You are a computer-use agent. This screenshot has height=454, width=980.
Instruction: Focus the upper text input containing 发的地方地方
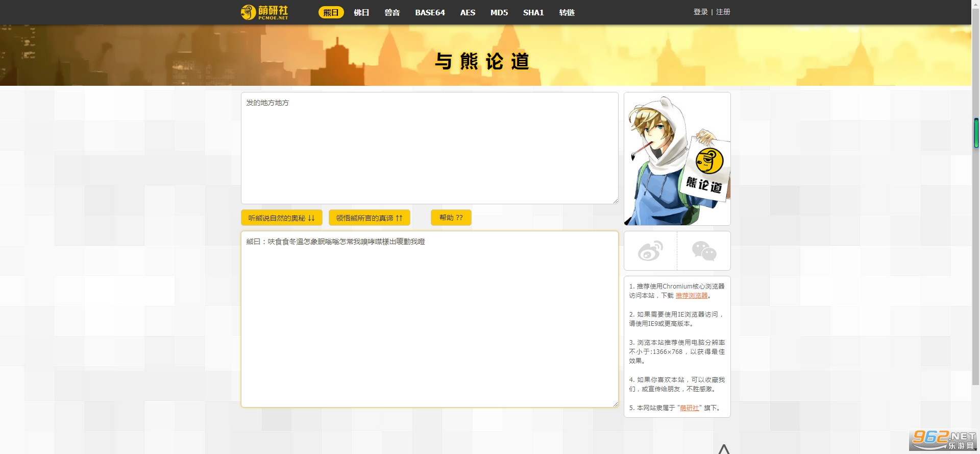click(x=430, y=148)
